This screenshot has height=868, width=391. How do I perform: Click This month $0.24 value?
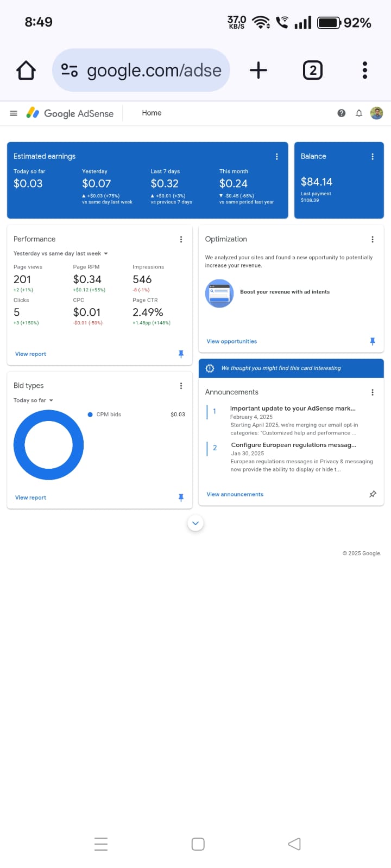[x=234, y=183]
